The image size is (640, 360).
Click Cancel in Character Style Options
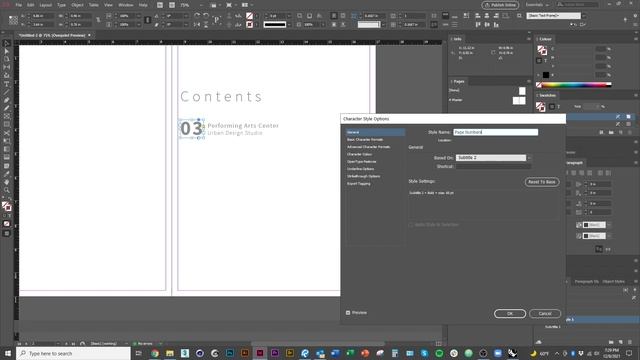pyautogui.click(x=545, y=313)
